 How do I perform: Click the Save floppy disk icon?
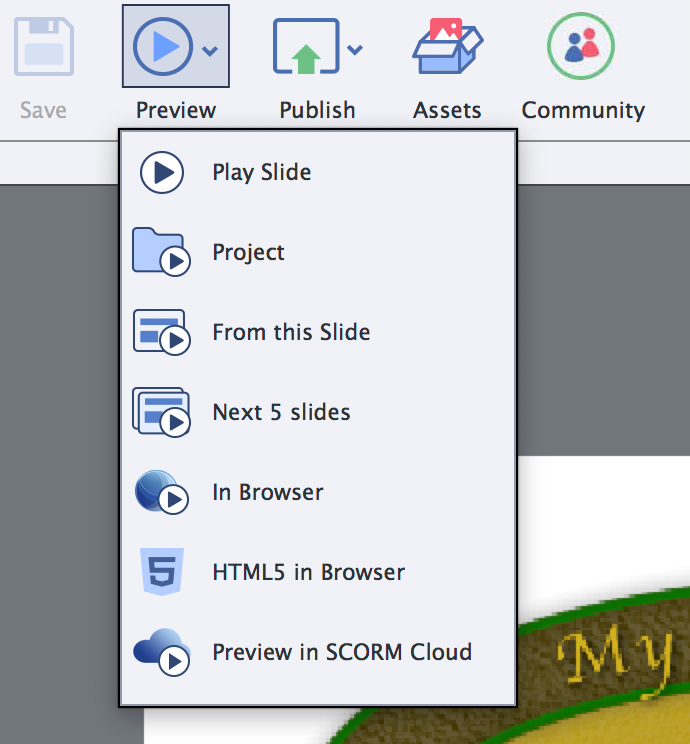(42, 46)
